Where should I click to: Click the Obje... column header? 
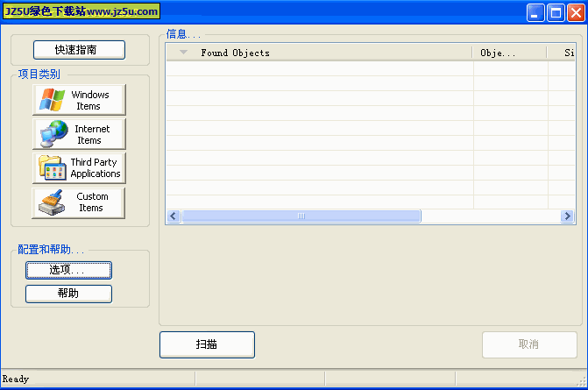(509, 53)
